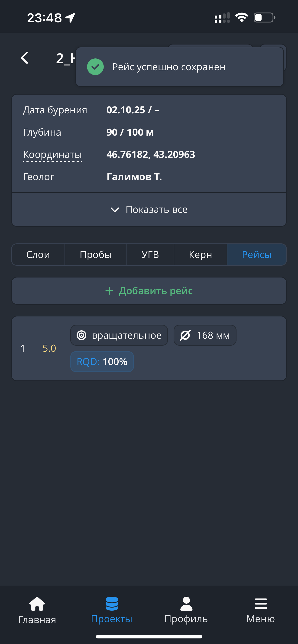Select the Керн tab
The width and height of the screenshot is (298, 644).
tap(200, 255)
